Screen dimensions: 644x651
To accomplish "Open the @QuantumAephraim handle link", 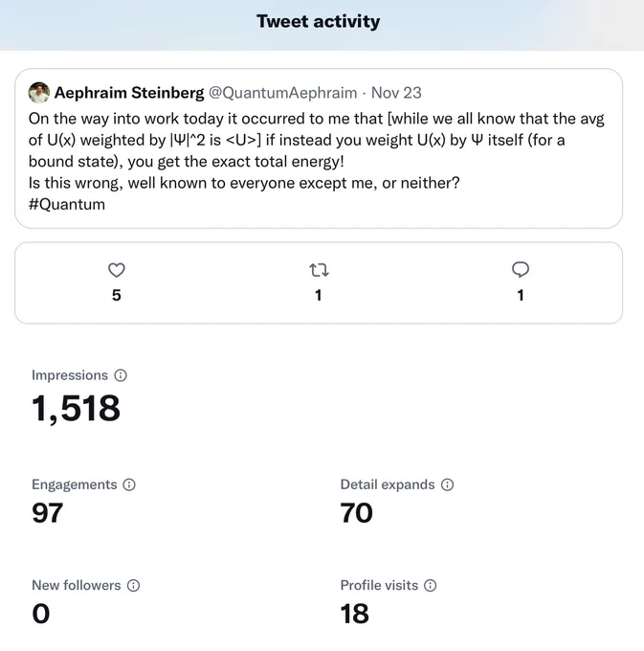I will 282,93.
